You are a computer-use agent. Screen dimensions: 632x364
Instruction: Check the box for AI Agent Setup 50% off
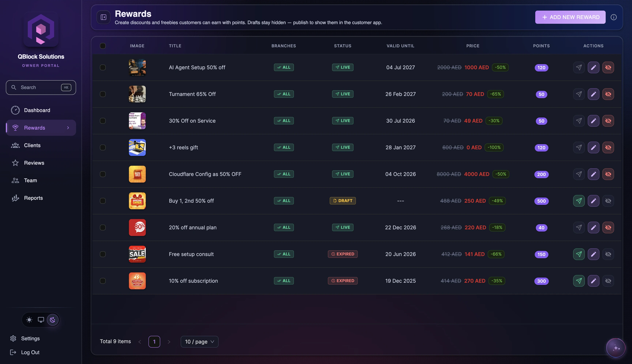pyautogui.click(x=103, y=67)
